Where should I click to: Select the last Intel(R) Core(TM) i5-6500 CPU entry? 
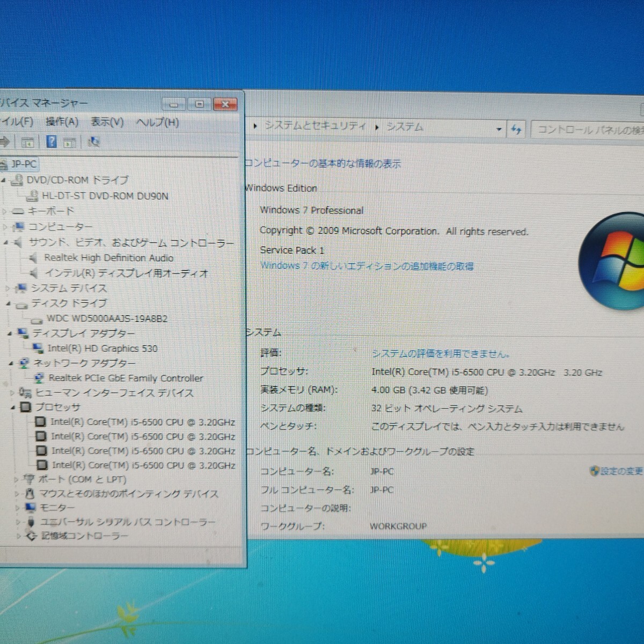coord(143,465)
